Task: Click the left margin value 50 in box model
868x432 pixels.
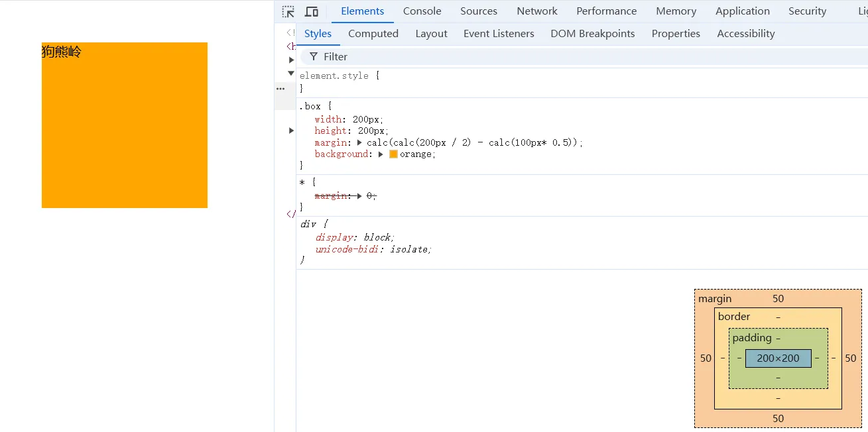Action: pos(706,358)
